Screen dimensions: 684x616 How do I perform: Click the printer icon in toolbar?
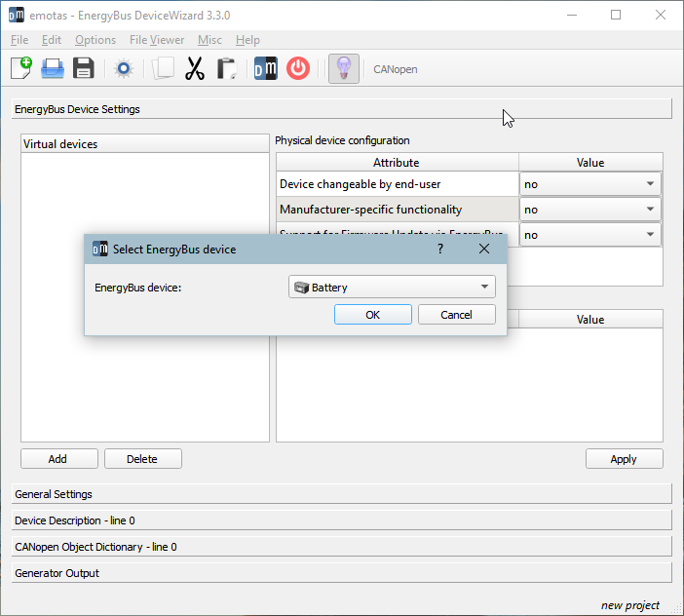pos(52,68)
